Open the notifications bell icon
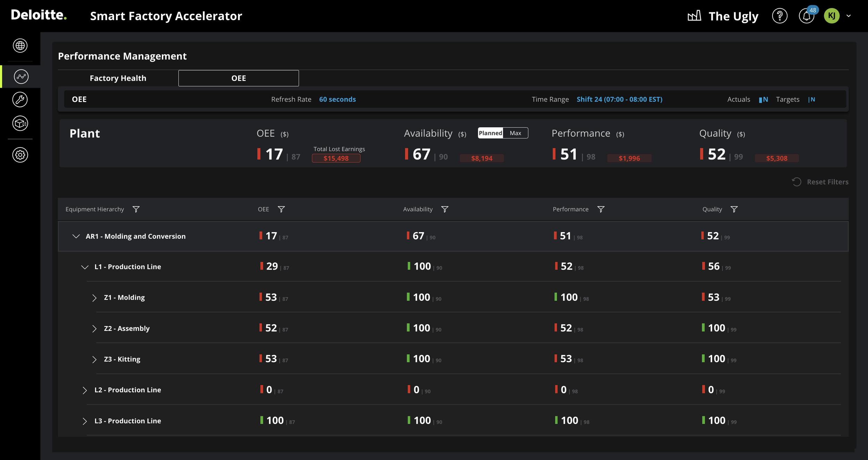Screen dimensions: 868x460 806,16
